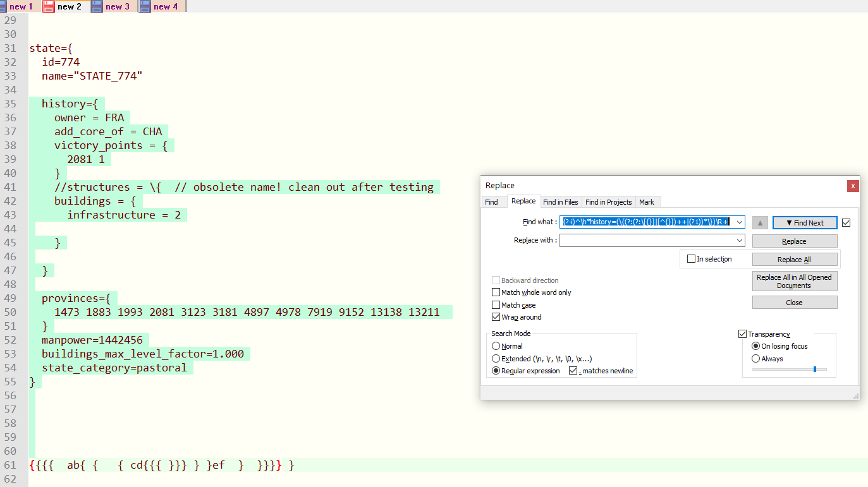This screenshot has height=487, width=868.
Task: Click 'manpower=1442456' on line 52
Action: 92,340
